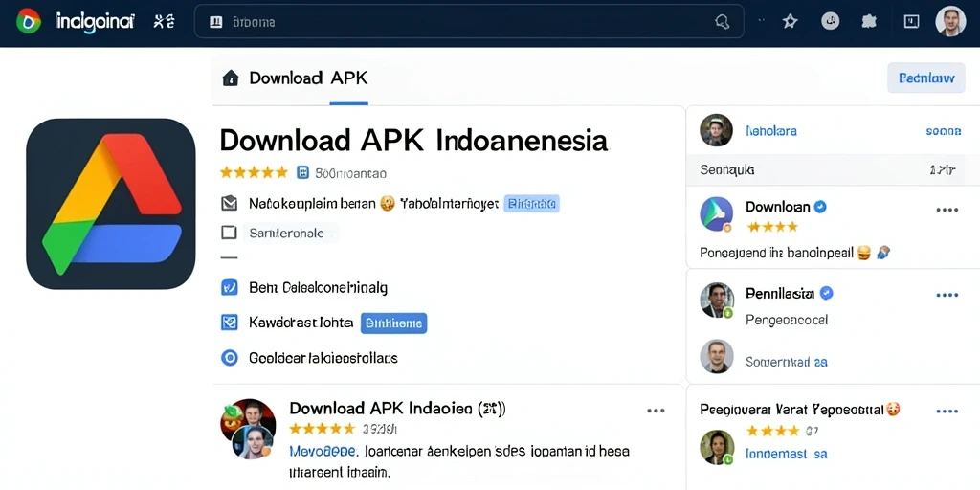Click the star rating under Download APK Indaoien
Screen dimensions: 980x490
(x=323, y=429)
